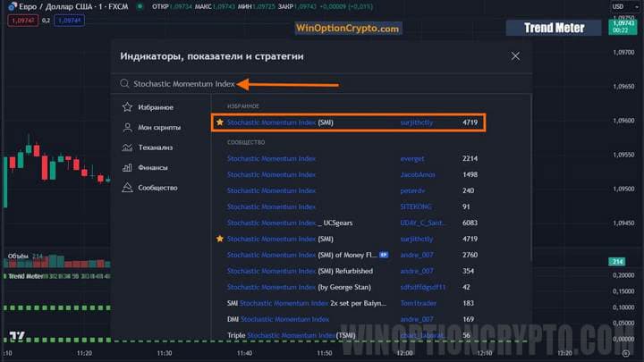Add Stochastic Momentum Index by everget
Viewport: 644px width, 362px height.
(x=271, y=158)
